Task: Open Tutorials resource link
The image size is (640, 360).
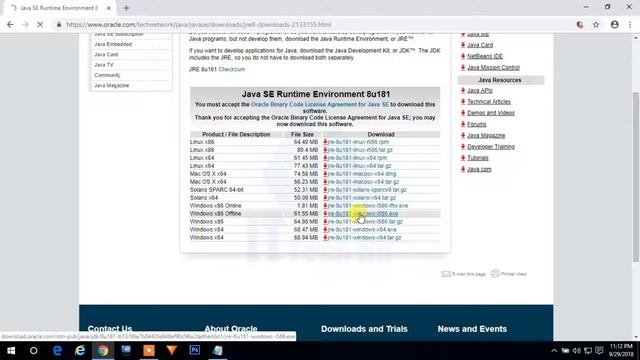Action: [x=478, y=158]
